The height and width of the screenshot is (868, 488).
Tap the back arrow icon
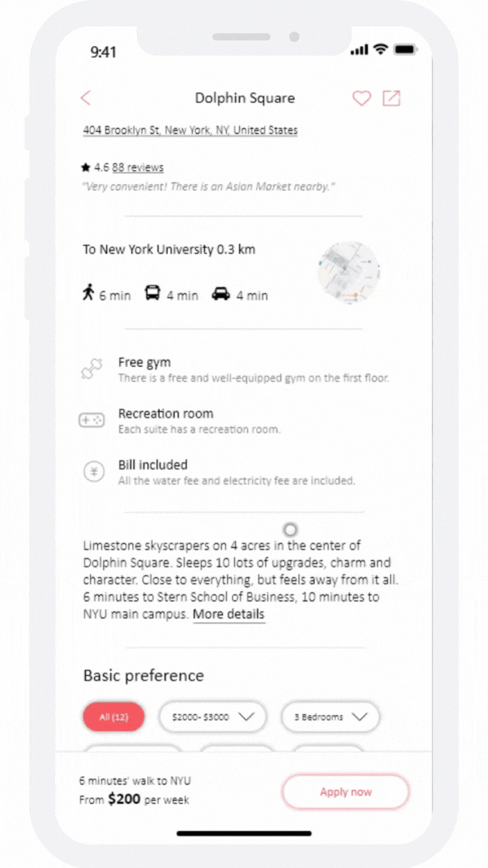click(85, 99)
